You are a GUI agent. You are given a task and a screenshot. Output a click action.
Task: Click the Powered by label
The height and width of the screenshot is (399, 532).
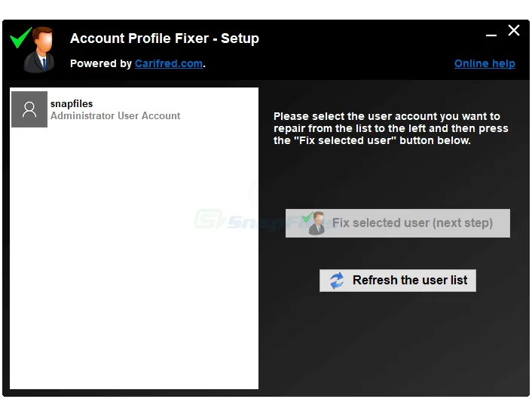coord(101,64)
